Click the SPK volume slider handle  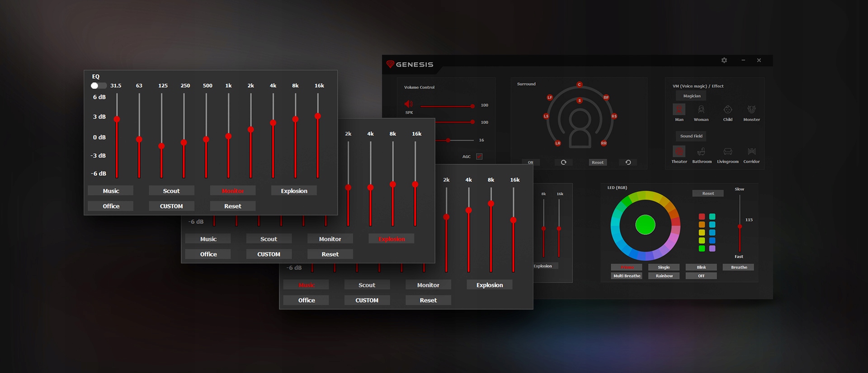pyautogui.click(x=472, y=106)
